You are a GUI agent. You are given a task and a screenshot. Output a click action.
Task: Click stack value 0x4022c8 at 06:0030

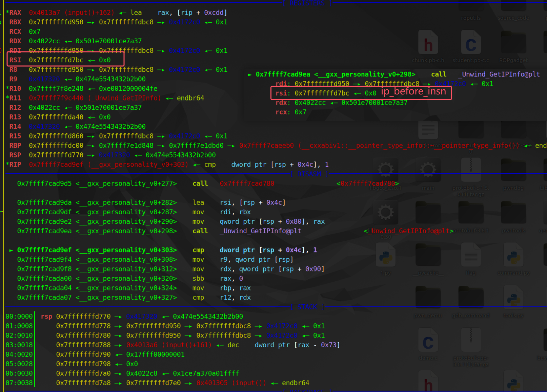click(142, 373)
